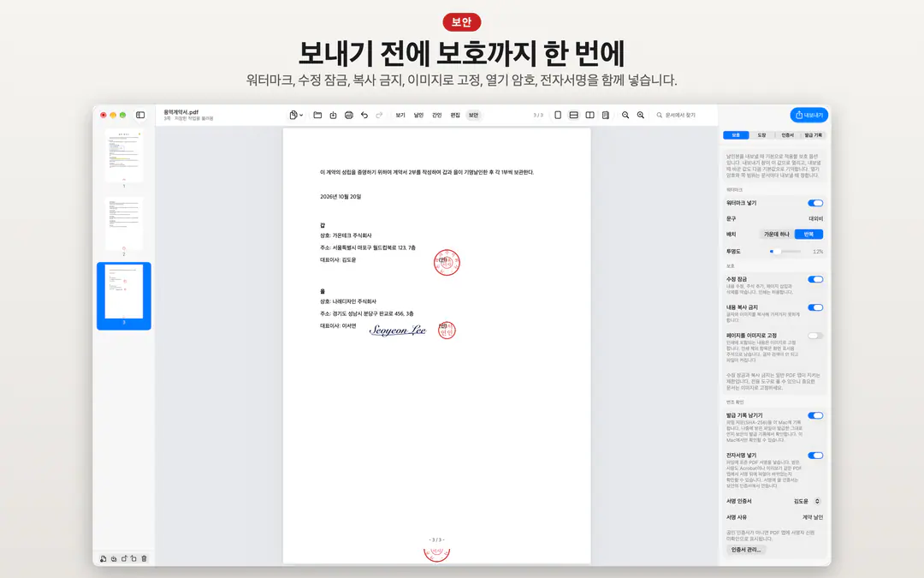Click the add page icon in sidebar footer

coord(104,558)
